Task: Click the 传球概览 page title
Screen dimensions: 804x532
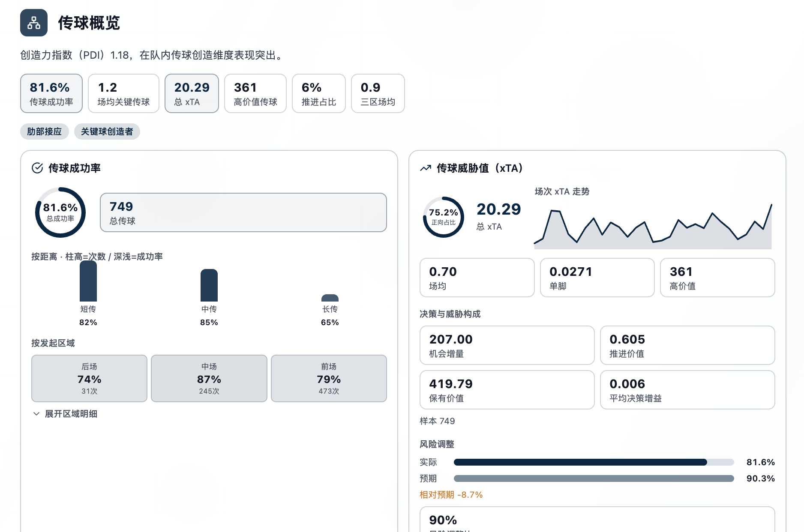Action: 89,23
